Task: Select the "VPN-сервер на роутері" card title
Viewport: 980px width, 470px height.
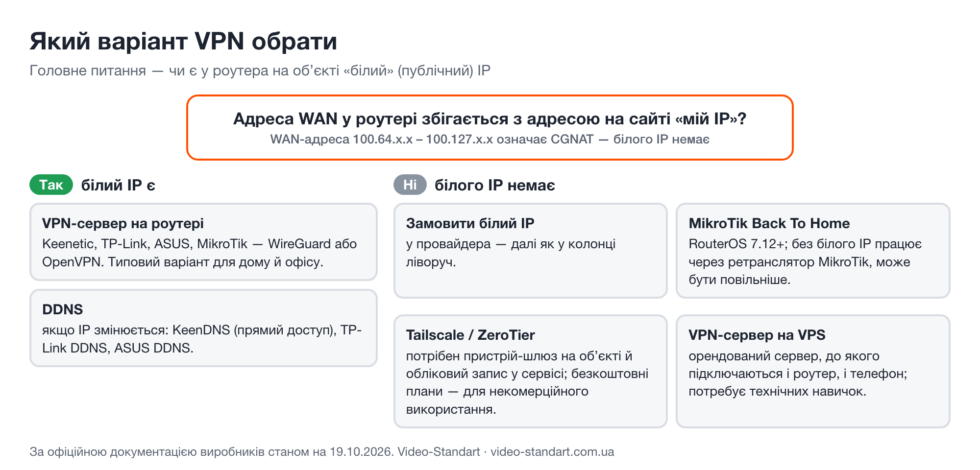Action: pyautogui.click(x=123, y=224)
